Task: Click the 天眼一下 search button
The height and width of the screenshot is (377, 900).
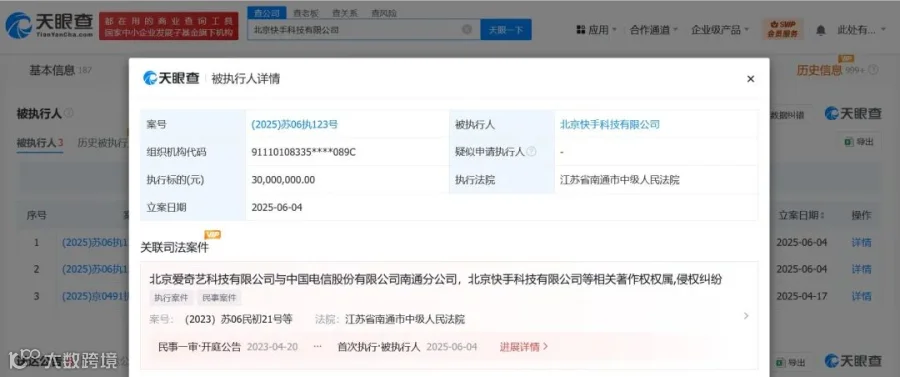Action: pos(506,29)
